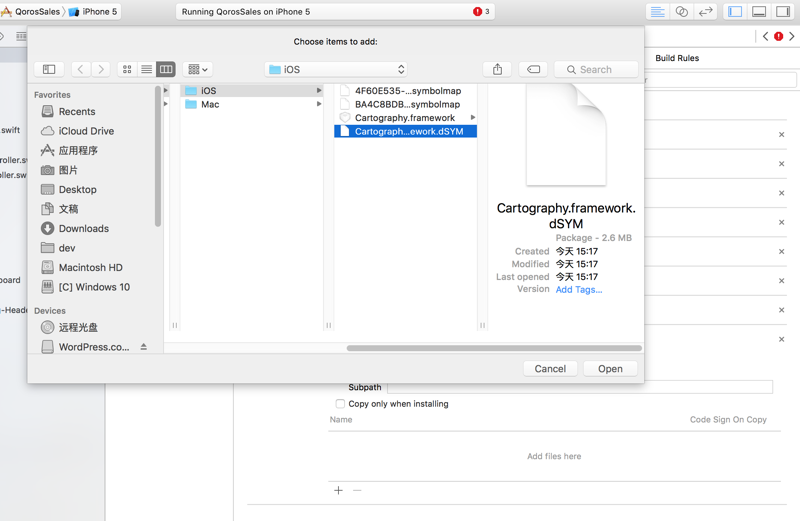This screenshot has width=800, height=521.
Task: Show the assistant editor in Xcode
Action: tap(682, 12)
